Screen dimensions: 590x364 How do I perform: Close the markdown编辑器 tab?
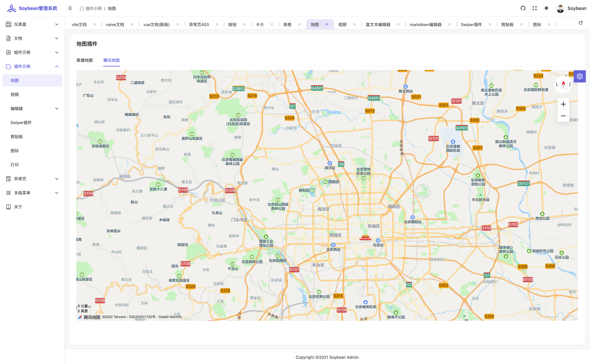[x=449, y=24]
